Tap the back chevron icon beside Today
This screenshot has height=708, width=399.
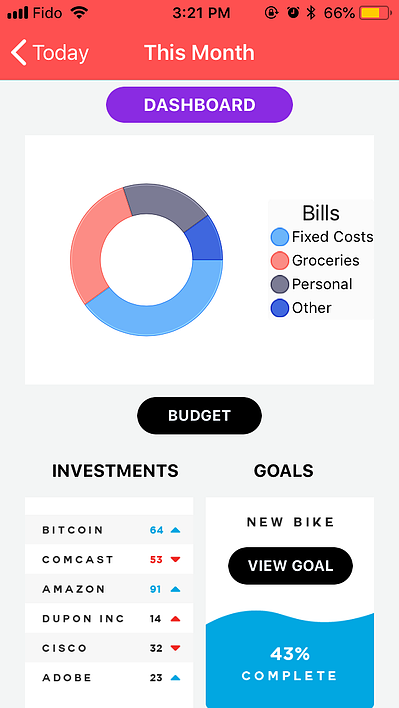tap(19, 53)
